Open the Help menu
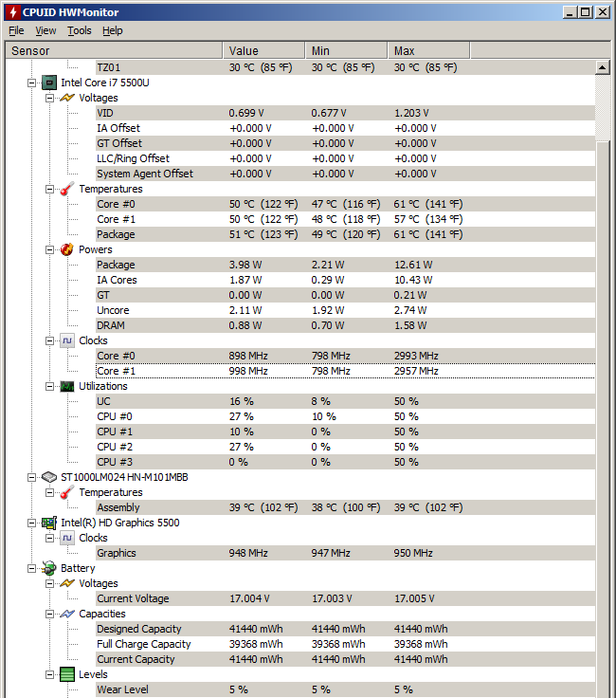 pos(112,30)
